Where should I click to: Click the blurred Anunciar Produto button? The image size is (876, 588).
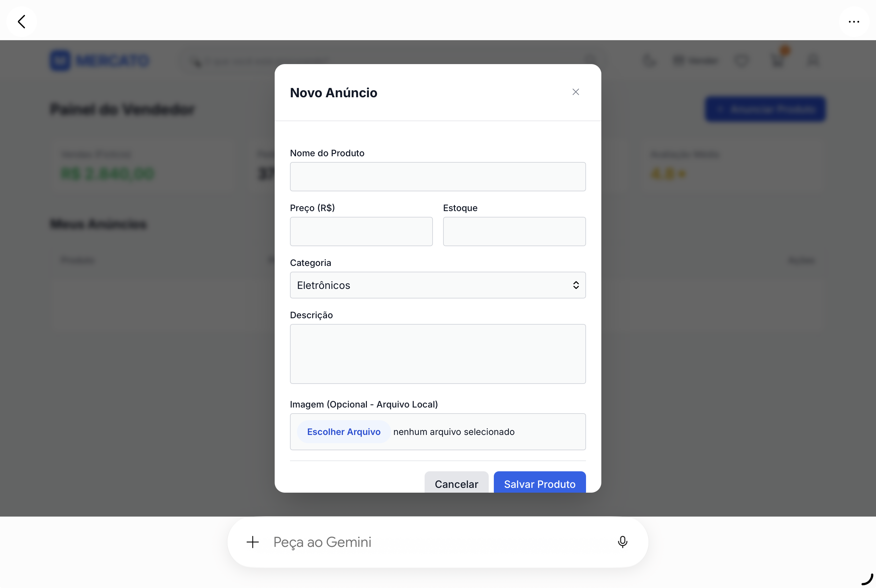coord(765,109)
